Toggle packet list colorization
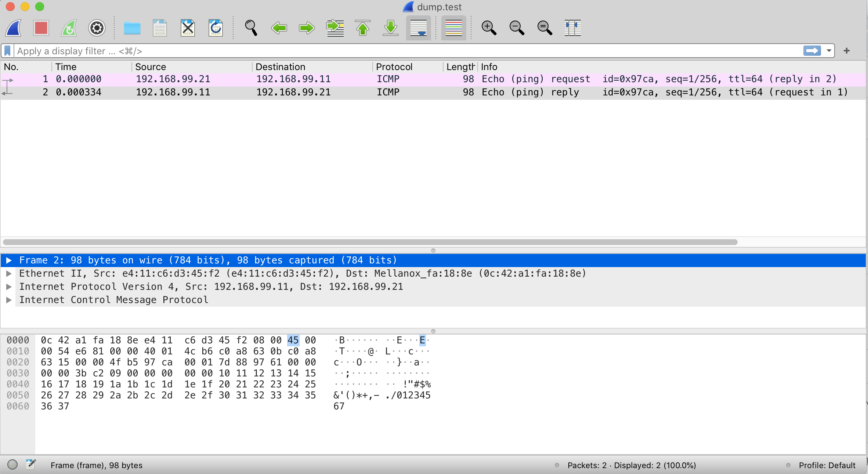The width and height of the screenshot is (868, 474). 453,28
